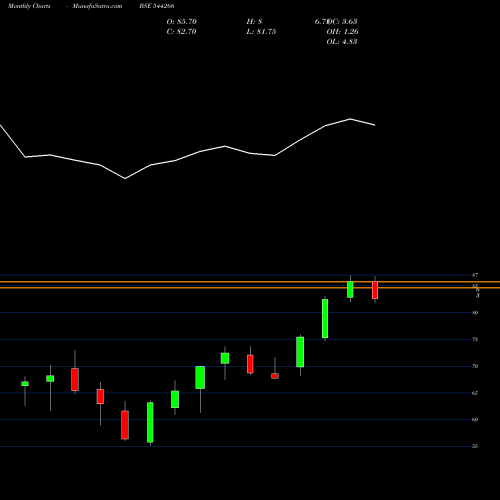Click the "BSE 544266" symbol text
This screenshot has height=500, width=500.
click(157, 6)
